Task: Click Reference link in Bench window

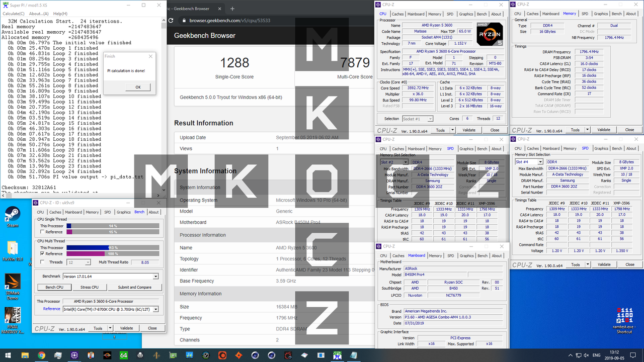Action: pos(51,309)
